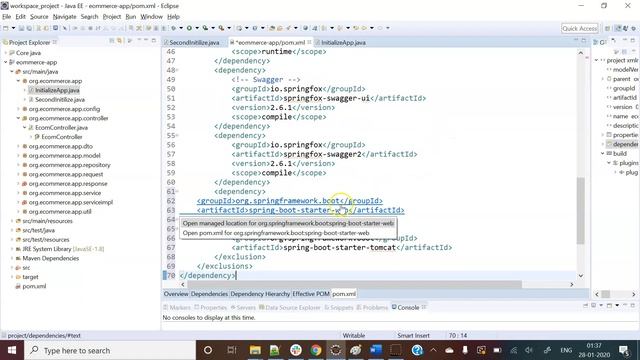
Task: Fold the dependency block at line 48
Action: pos(177,70)
